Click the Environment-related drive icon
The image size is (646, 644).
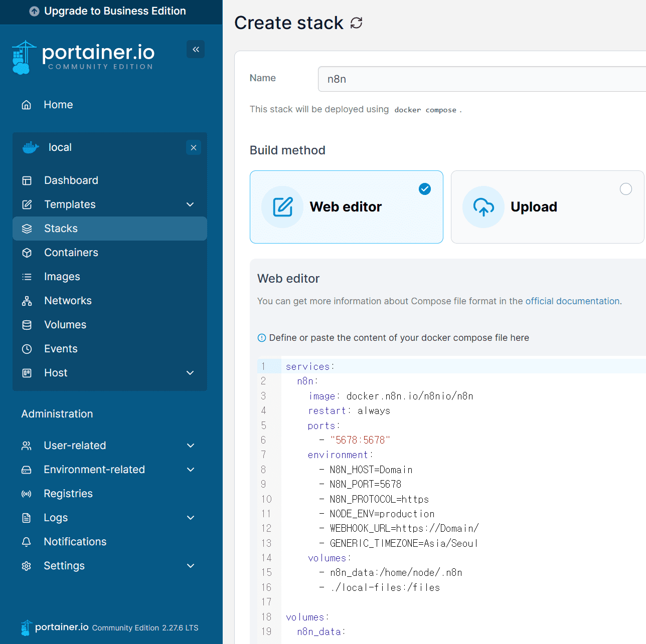pos(27,470)
